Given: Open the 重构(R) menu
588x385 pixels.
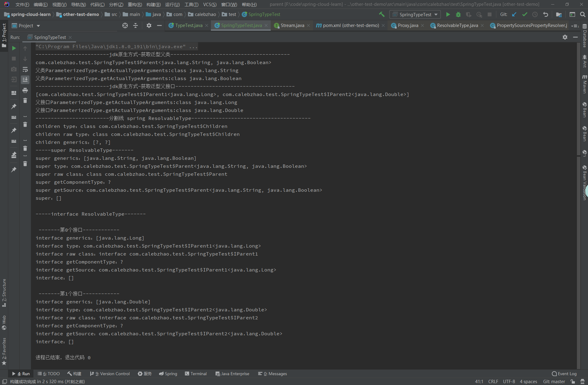Looking at the screenshot, I should [135, 5].
